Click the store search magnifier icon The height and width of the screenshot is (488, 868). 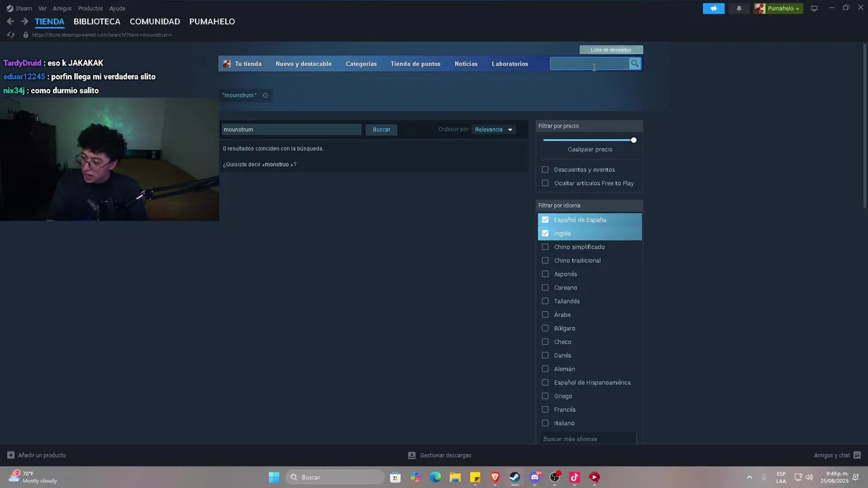[635, 64]
